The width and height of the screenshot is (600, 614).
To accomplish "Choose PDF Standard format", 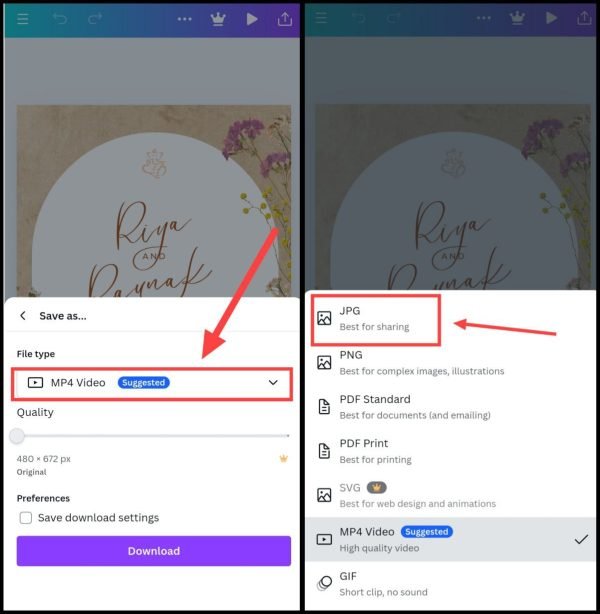I will (450, 407).
